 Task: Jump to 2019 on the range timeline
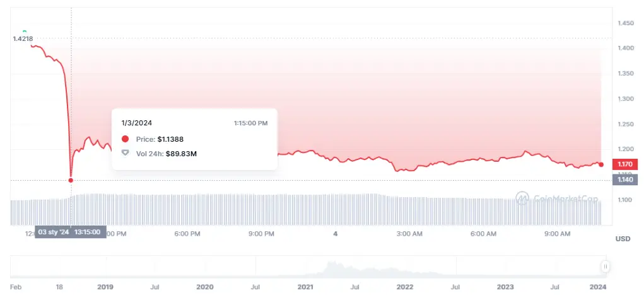point(105,287)
